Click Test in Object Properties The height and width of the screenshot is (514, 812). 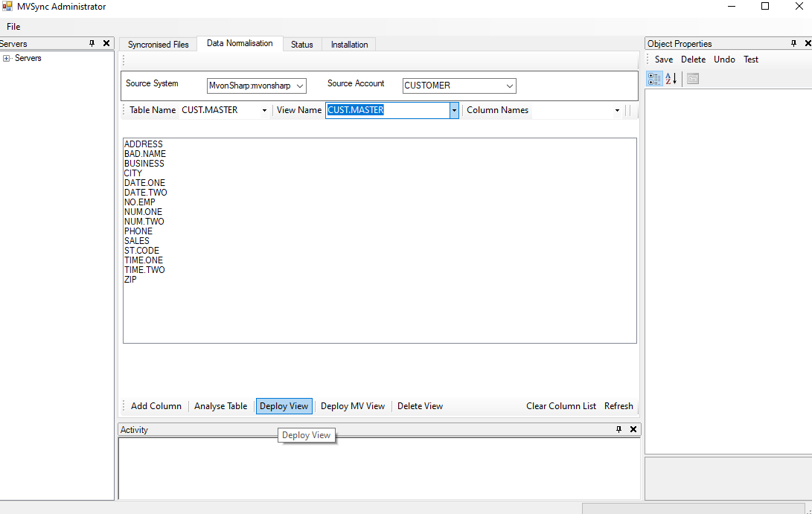(751, 60)
